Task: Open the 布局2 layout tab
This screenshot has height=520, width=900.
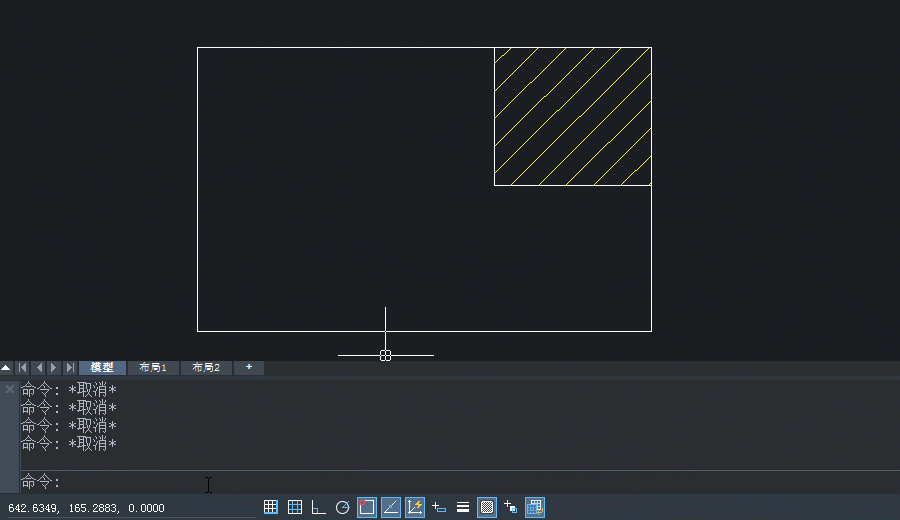Action: (x=206, y=368)
